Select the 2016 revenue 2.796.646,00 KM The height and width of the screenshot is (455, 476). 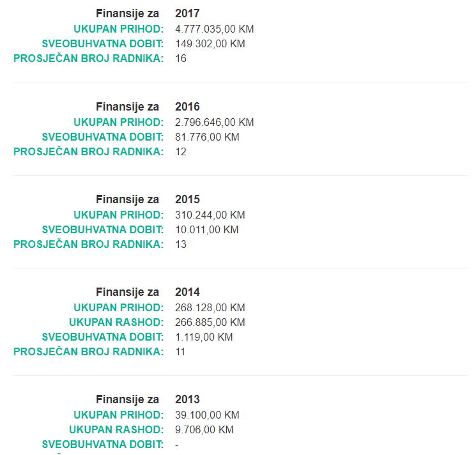pos(214,122)
